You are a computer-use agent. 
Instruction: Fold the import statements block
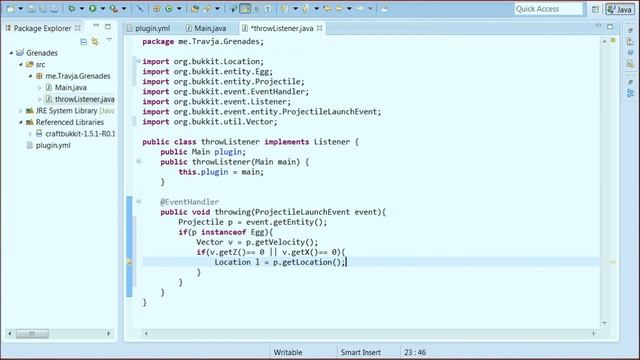tap(138, 61)
